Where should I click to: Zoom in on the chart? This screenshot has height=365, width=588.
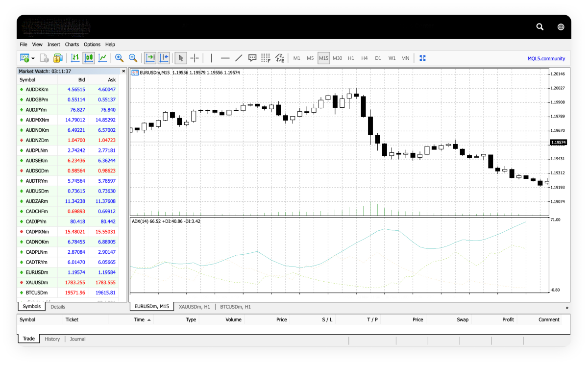tap(119, 58)
